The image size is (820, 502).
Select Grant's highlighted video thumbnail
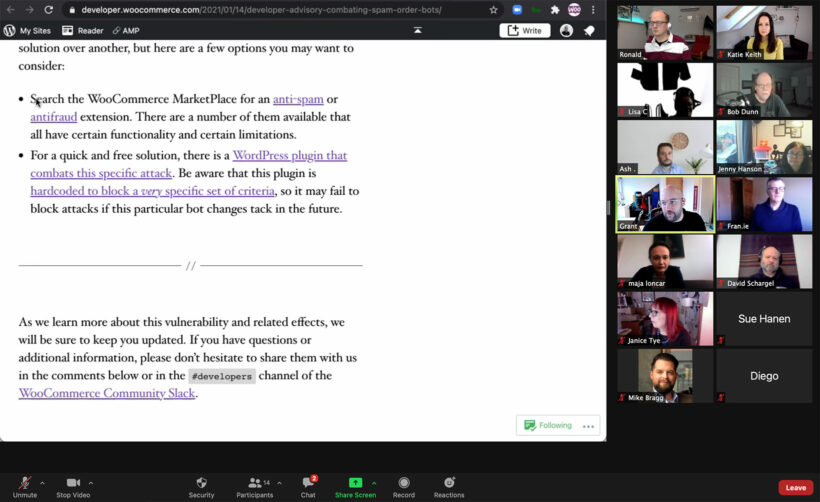click(665, 204)
